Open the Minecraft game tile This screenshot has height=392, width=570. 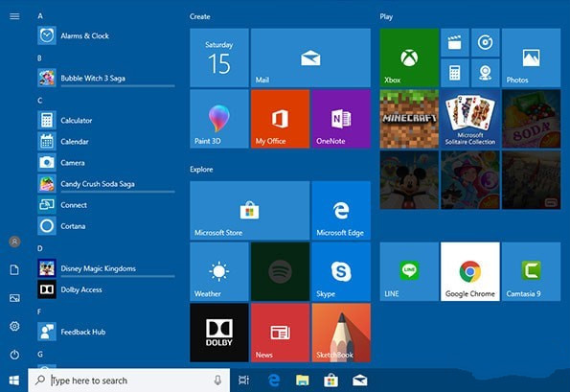coord(409,119)
